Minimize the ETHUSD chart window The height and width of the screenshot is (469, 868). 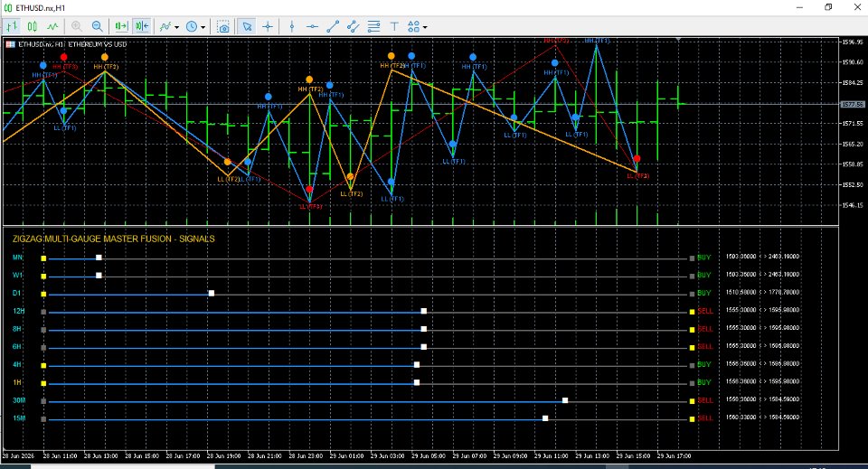[x=799, y=7]
